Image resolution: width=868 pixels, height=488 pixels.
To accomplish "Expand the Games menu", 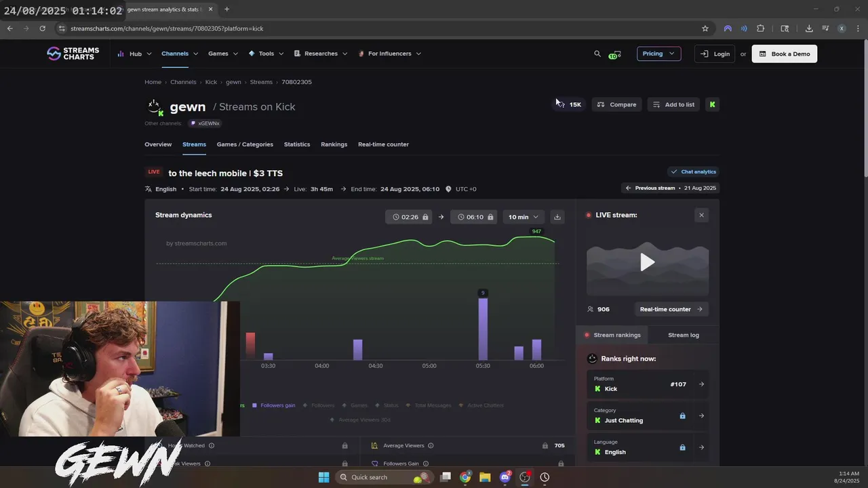I will [x=223, y=54].
